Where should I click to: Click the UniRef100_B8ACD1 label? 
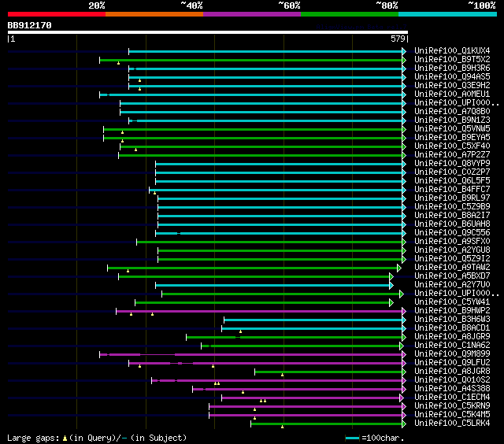click(452, 328)
